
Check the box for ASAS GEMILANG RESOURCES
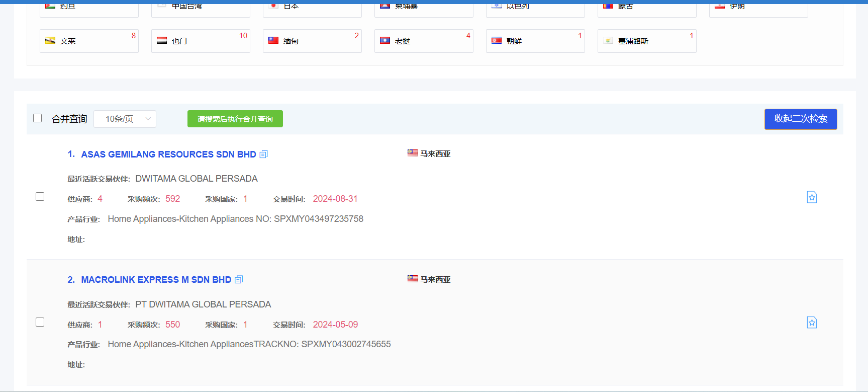pyautogui.click(x=40, y=197)
